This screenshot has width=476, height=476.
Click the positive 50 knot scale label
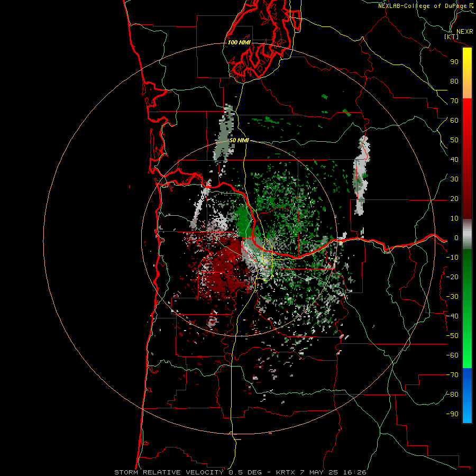coord(454,140)
